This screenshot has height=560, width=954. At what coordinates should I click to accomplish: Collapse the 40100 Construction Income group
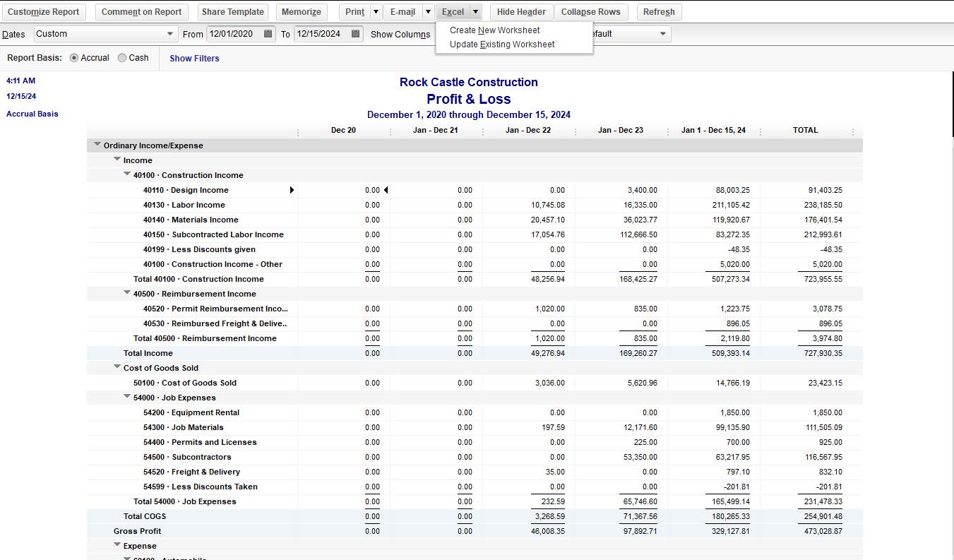point(127,174)
